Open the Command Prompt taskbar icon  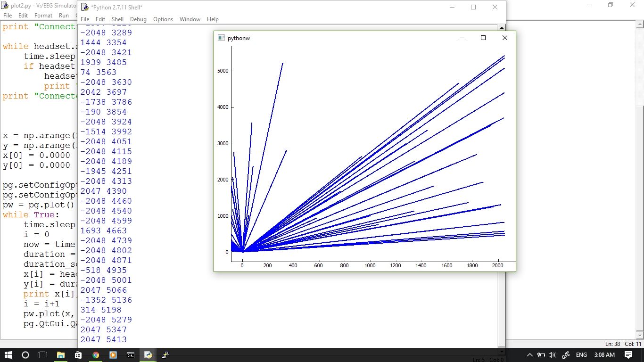(x=131, y=354)
